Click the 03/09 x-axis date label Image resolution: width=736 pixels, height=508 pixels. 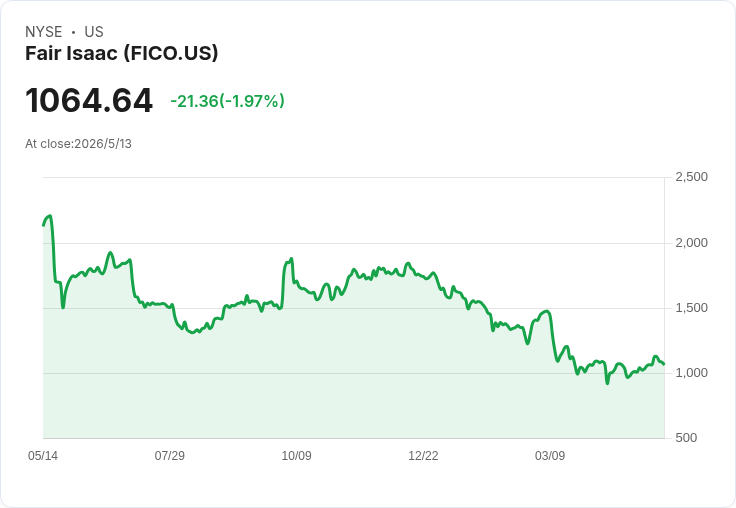pos(550,455)
